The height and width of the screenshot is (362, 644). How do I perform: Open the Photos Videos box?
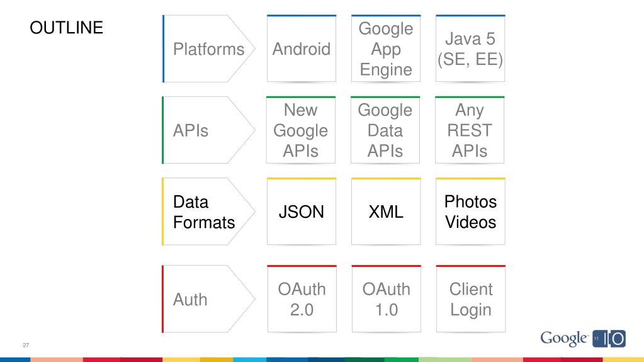point(470,212)
